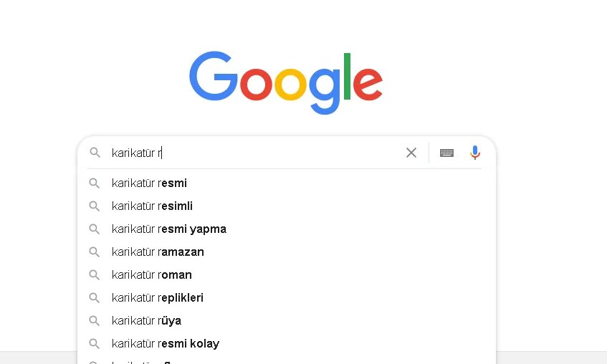This screenshot has height=364, width=607.
Task: Clear the search box with the X icon
Action: (x=411, y=153)
